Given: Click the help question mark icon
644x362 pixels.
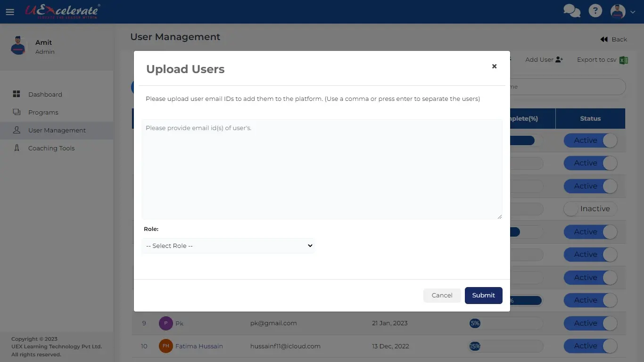Looking at the screenshot, I should (x=595, y=10).
